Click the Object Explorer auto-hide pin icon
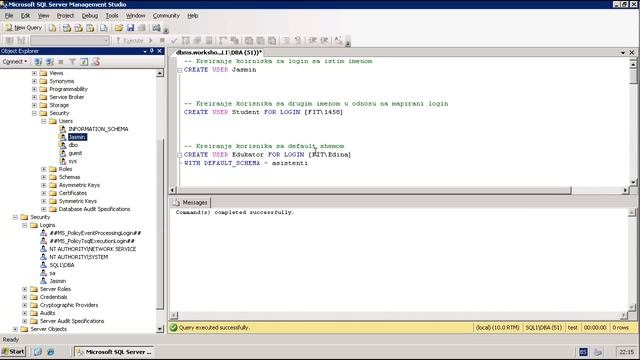Screen dimensions: 640x360 point(151,51)
